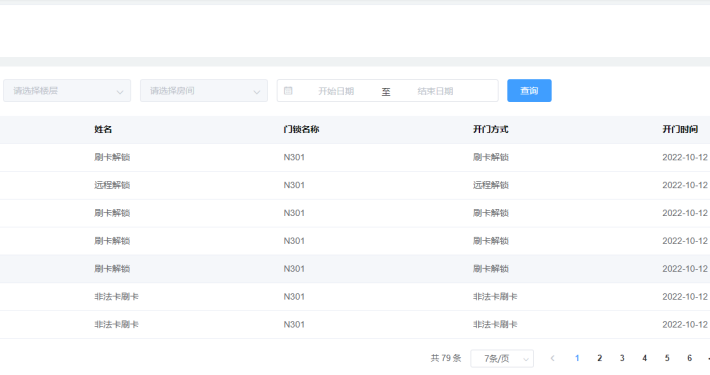Open the 7条/页 page size dropdown
The width and height of the screenshot is (710, 375).
coord(502,358)
